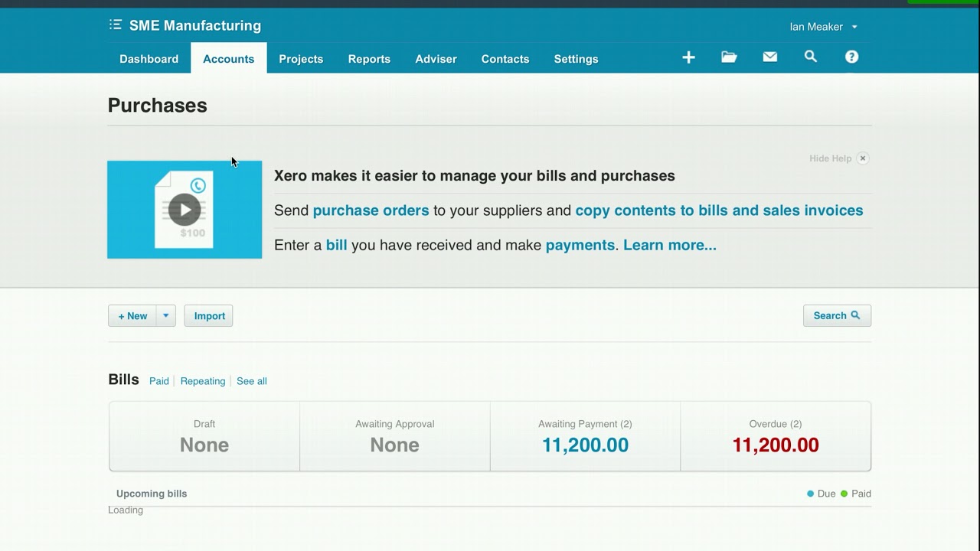This screenshot has width=980, height=551.
Task: Click the Import button
Action: pyautogui.click(x=209, y=315)
